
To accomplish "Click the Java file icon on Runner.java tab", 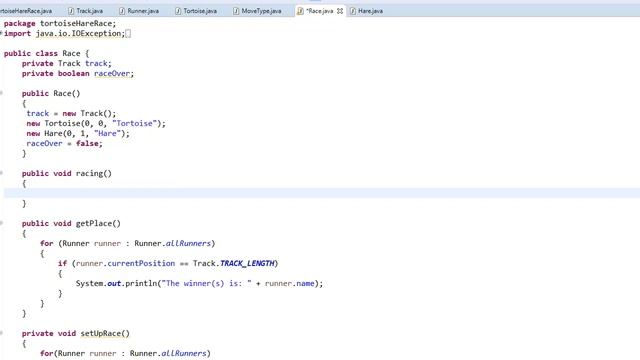I will pyautogui.click(x=122, y=11).
